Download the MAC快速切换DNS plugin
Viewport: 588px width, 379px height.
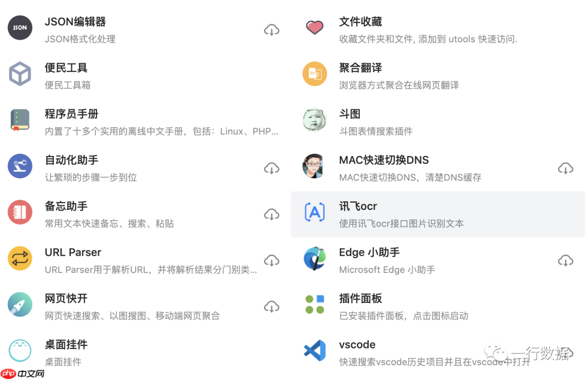click(567, 168)
